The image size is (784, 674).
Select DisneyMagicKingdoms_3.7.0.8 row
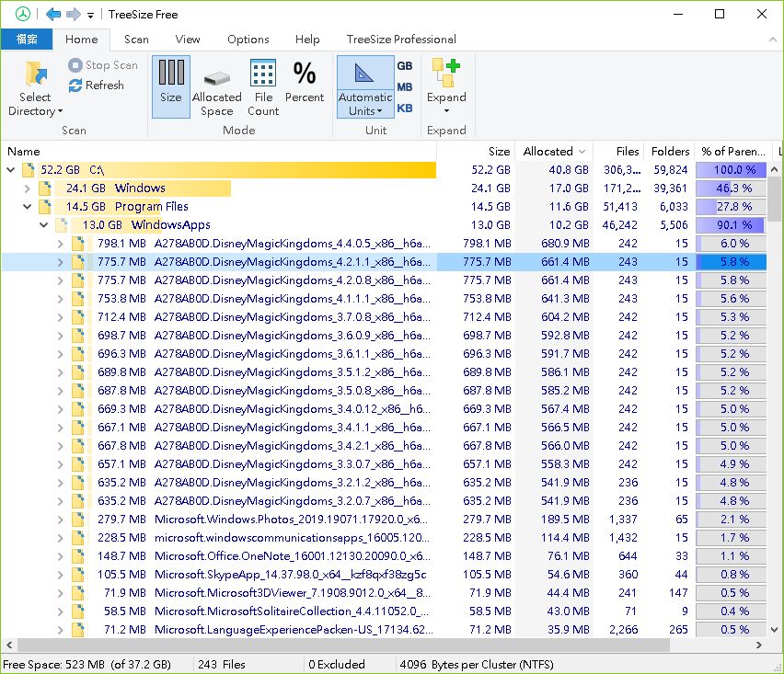pos(385,317)
